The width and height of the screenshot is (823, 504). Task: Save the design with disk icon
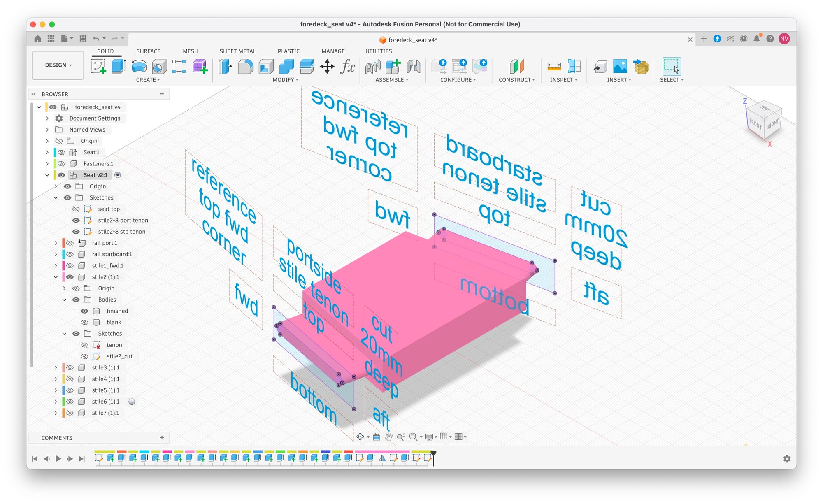83,39
